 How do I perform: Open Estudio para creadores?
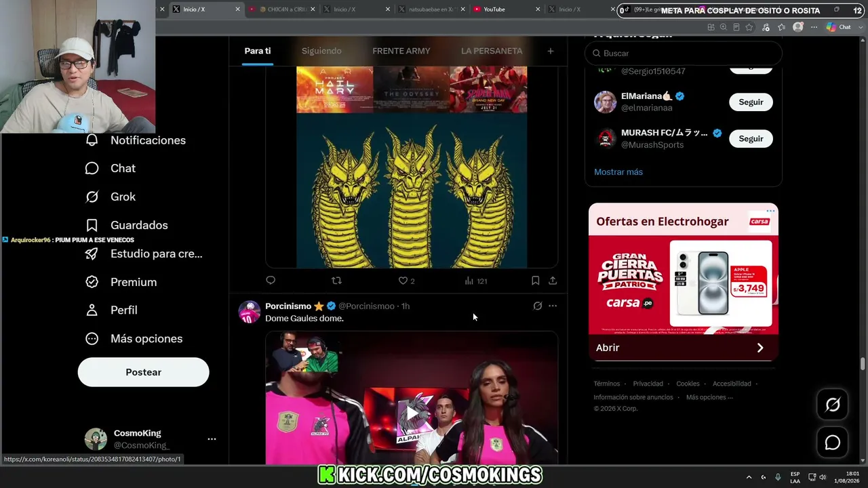pos(143,253)
